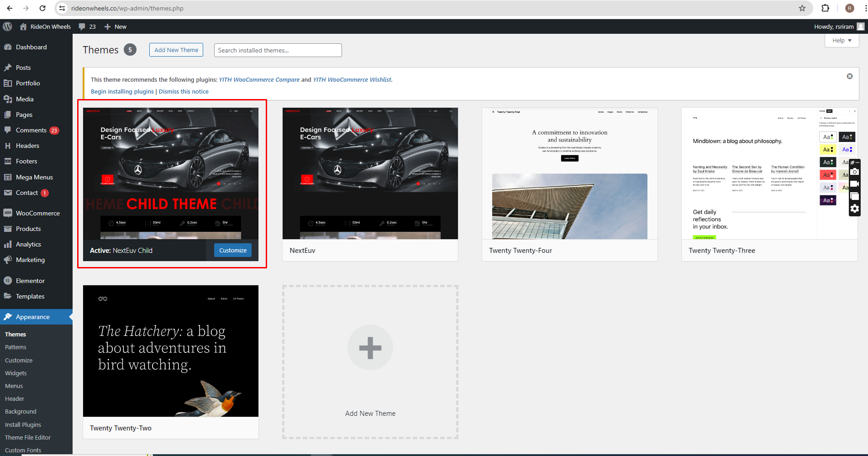Image resolution: width=868 pixels, height=456 pixels.
Task: Expand the Help dropdown
Action: tap(842, 40)
